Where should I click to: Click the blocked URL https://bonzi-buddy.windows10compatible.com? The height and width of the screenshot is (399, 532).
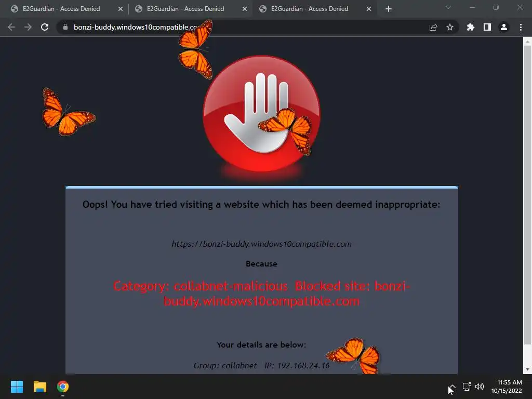(261, 244)
